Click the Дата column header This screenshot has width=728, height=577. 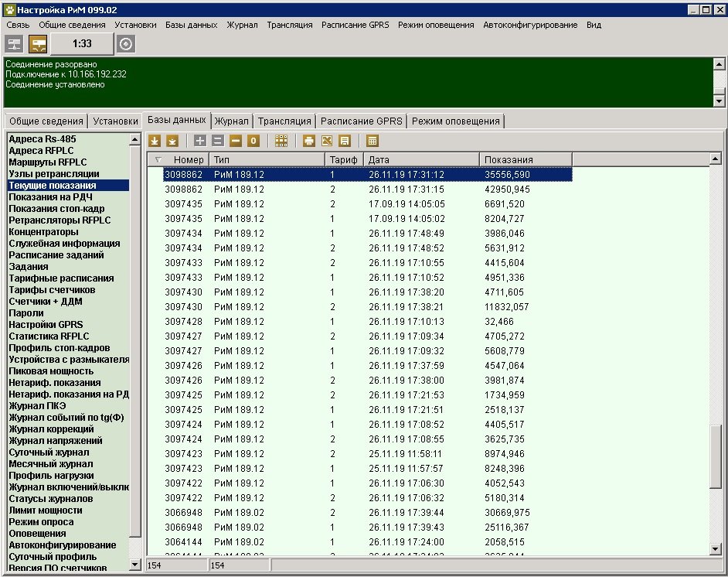(421, 160)
